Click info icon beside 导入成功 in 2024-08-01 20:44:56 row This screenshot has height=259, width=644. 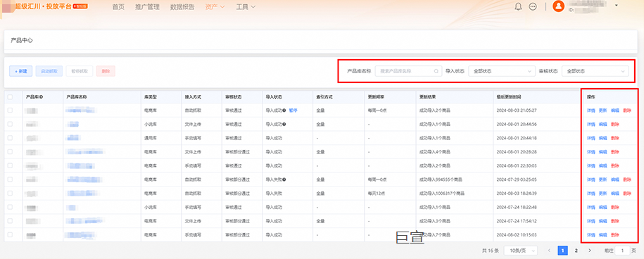click(284, 125)
